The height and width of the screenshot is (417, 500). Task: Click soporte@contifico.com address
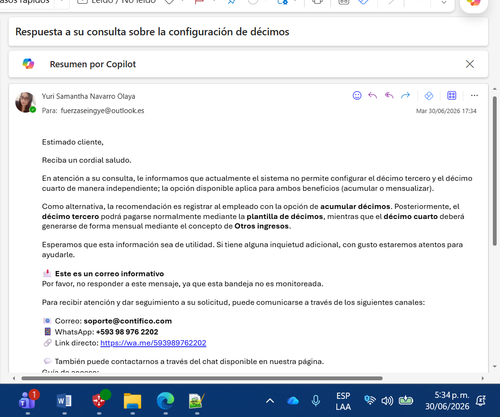click(x=128, y=321)
